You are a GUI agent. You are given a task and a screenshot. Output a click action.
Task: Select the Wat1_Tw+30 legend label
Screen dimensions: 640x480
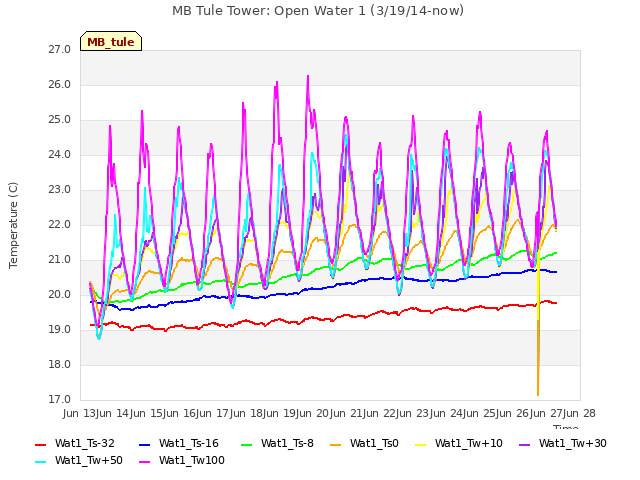pyautogui.click(x=573, y=443)
